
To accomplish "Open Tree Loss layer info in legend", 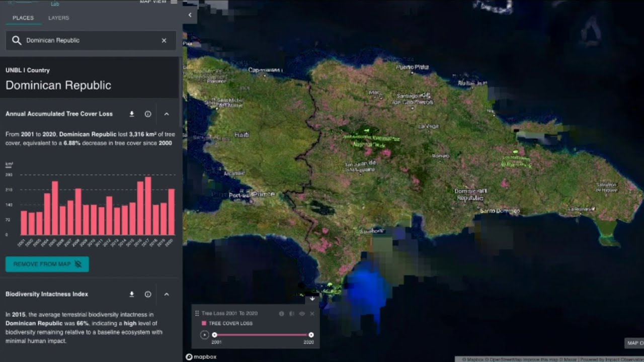I will (282, 313).
